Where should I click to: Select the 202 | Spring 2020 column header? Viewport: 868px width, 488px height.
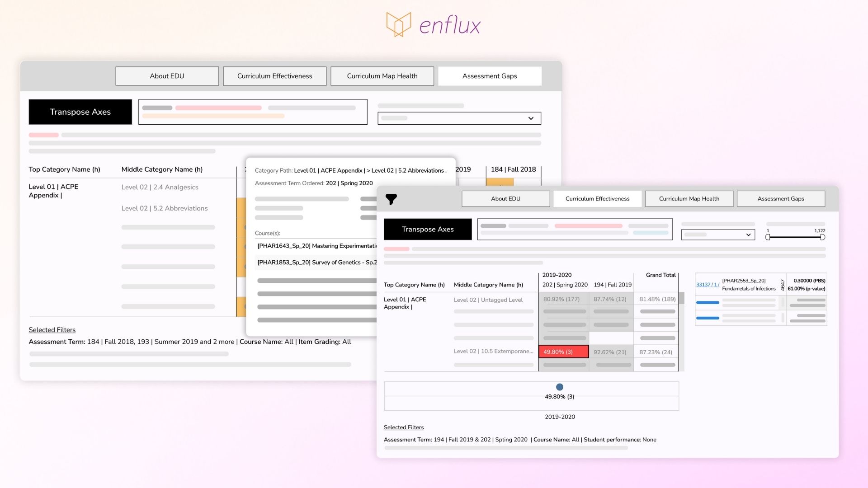point(565,285)
